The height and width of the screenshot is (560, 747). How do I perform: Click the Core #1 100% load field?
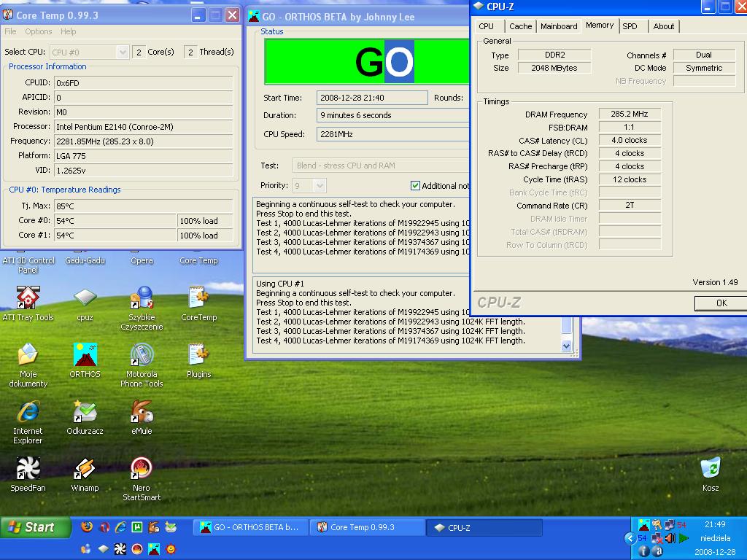(205, 236)
